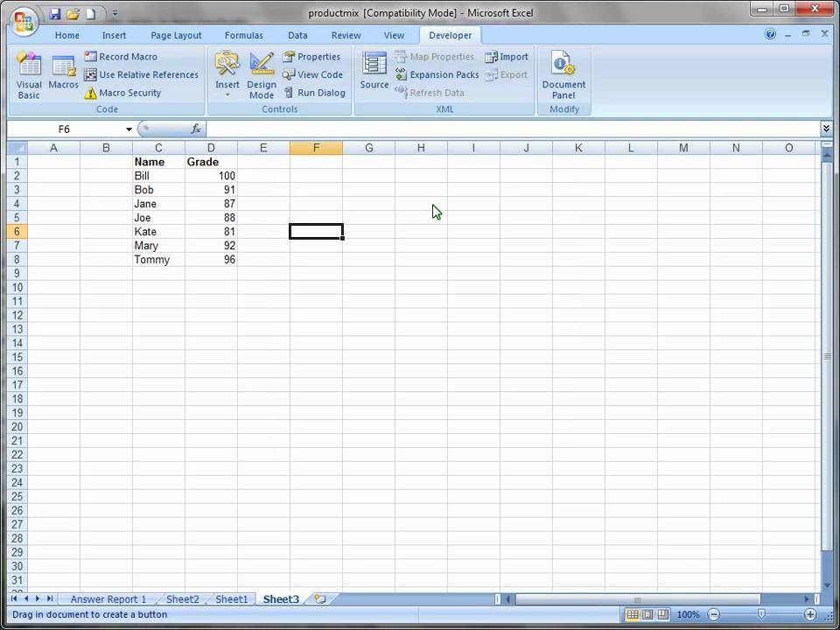The width and height of the screenshot is (840, 630).
Task: Save the workbook from Quick Access Toolbar
Action: click(54, 14)
